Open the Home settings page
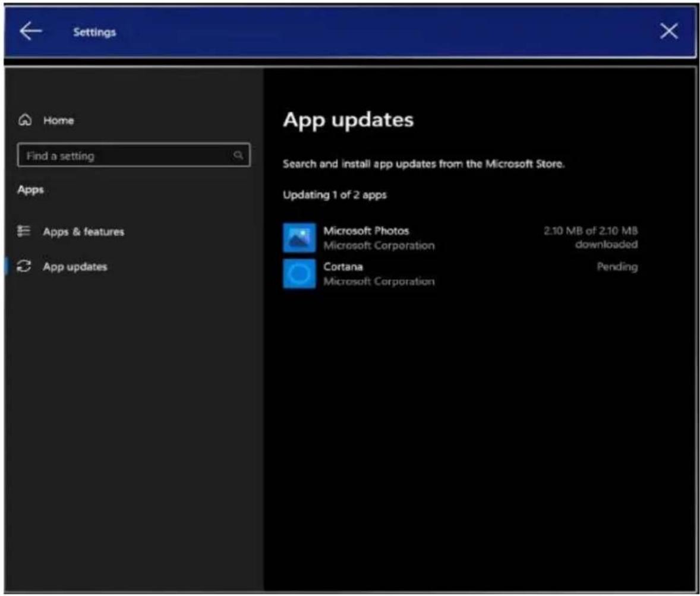This screenshot has height=596, width=700. point(58,121)
